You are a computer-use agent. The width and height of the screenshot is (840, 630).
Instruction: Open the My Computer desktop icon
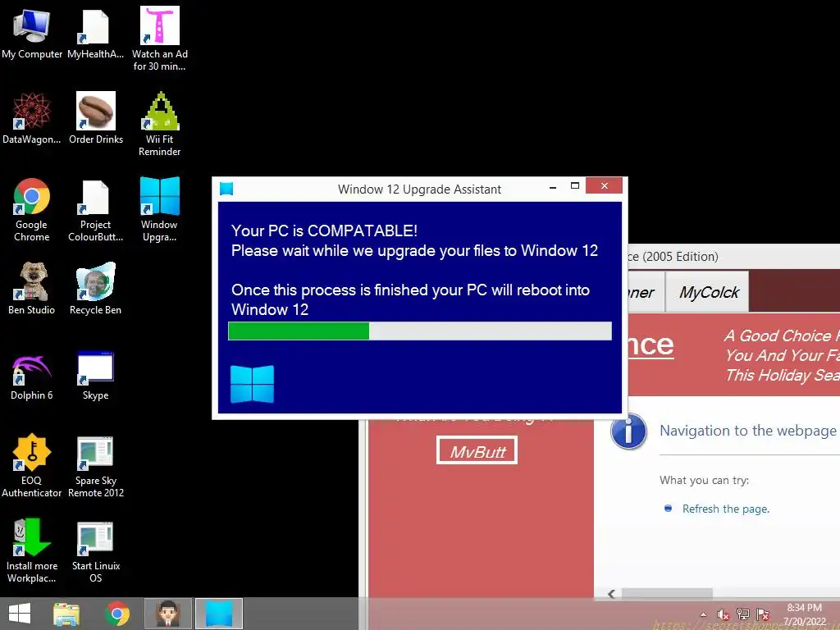(32, 34)
